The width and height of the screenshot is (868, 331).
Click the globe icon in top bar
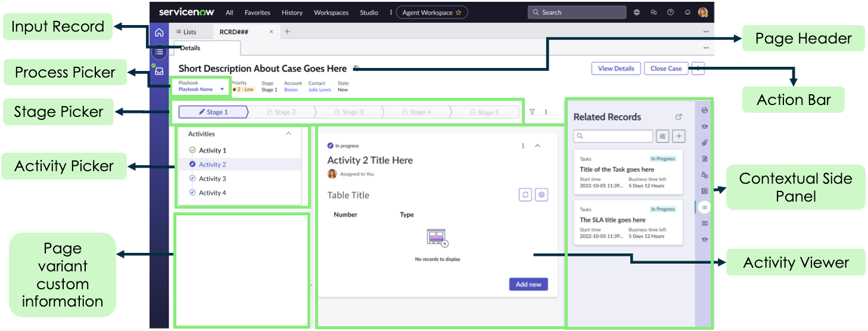tap(637, 13)
